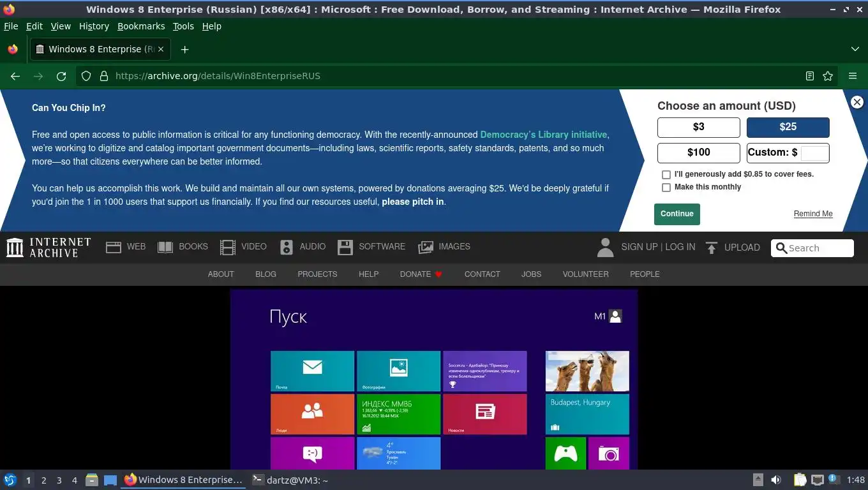Tick the Make this monthly checkbox

pos(666,188)
